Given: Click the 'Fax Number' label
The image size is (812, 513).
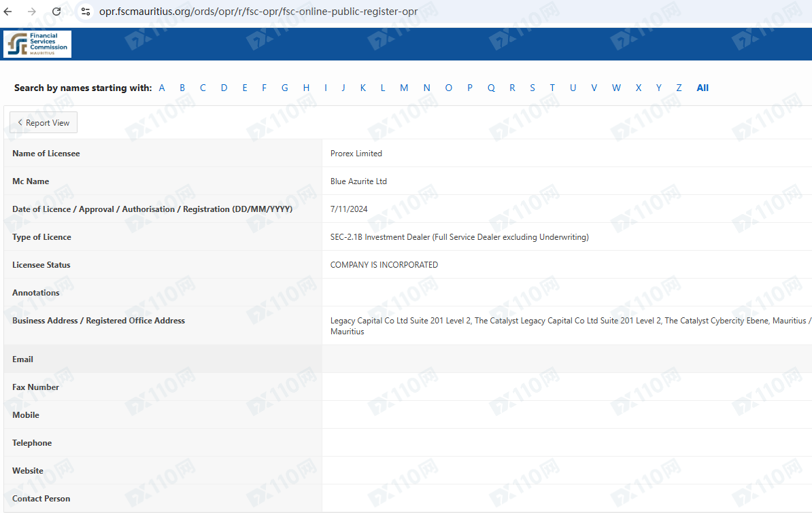Looking at the screenshot, I should 36,387.
